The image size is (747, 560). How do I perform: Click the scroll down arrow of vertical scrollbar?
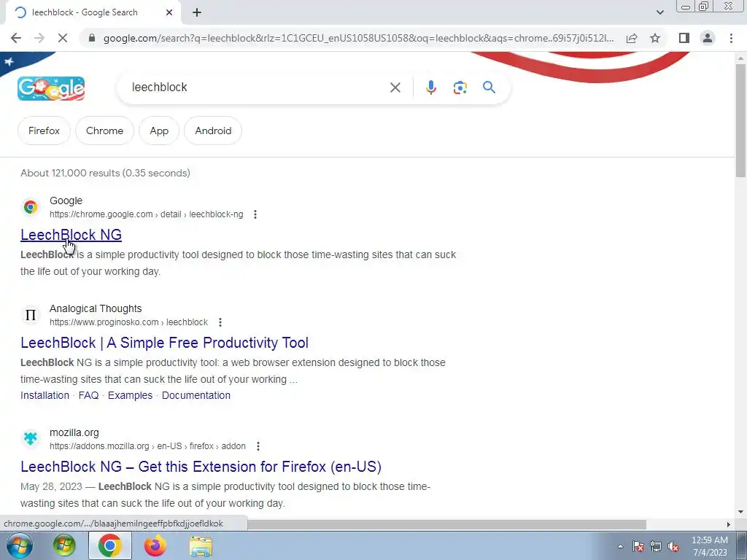(x=740, y=513)
